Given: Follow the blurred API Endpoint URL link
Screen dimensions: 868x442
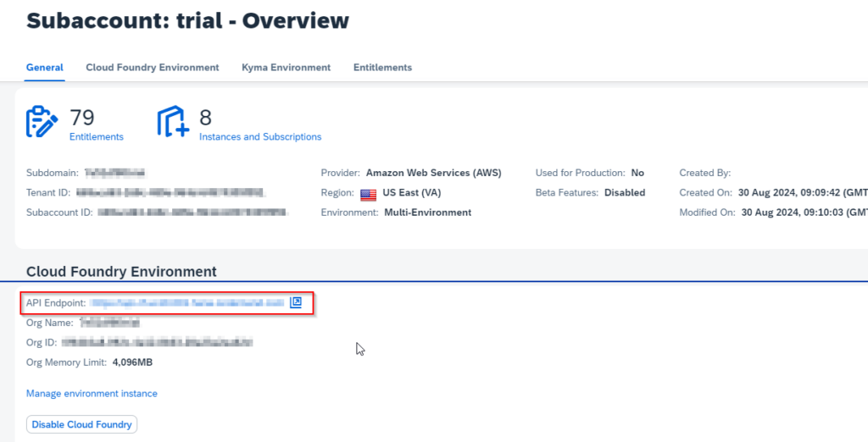Looking at the screenshot, I should [187, 302].
